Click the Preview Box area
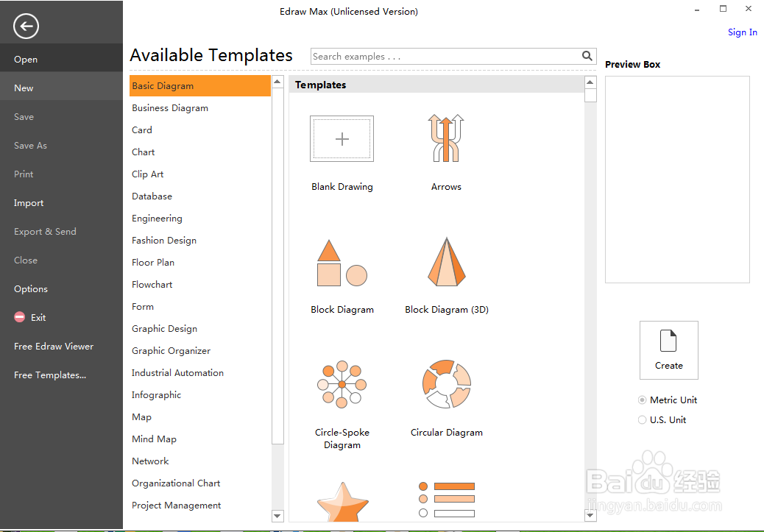Viewport: 764px width, 532px height. click(677, 180)
